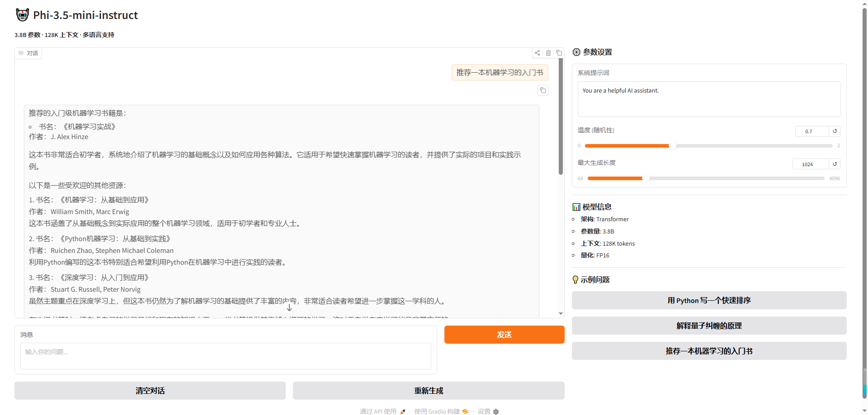Click the chat panel scrollbar thumb

561,117
